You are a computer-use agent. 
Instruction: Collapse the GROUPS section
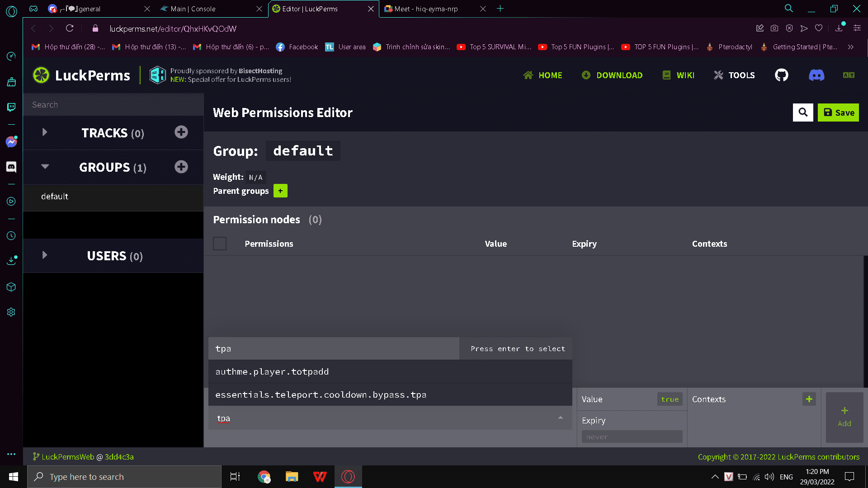45,167
